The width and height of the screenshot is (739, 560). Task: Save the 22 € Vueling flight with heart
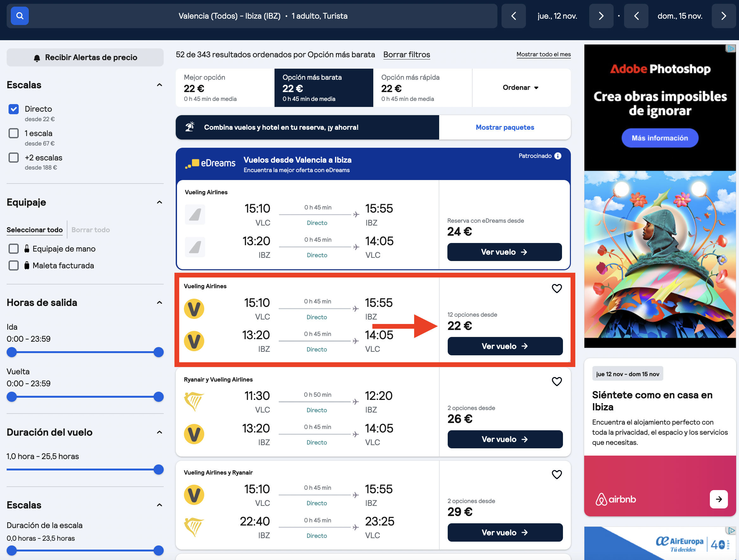click(x=557, y=289)
